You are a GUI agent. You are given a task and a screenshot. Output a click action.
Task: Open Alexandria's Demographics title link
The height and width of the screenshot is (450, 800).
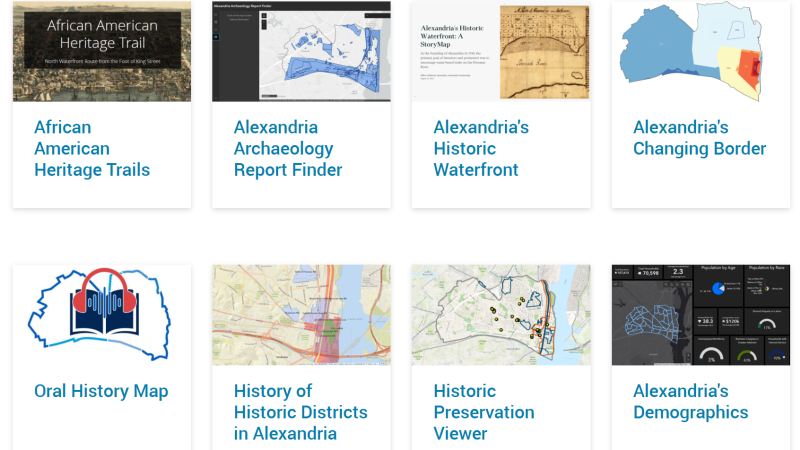[x=690, y=401]
